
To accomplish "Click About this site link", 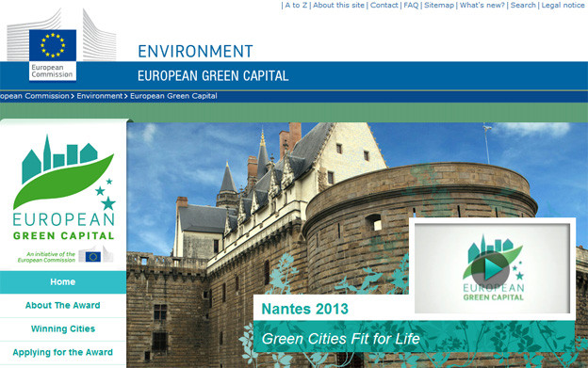I will pyautogui.click(x=338, y=6).
